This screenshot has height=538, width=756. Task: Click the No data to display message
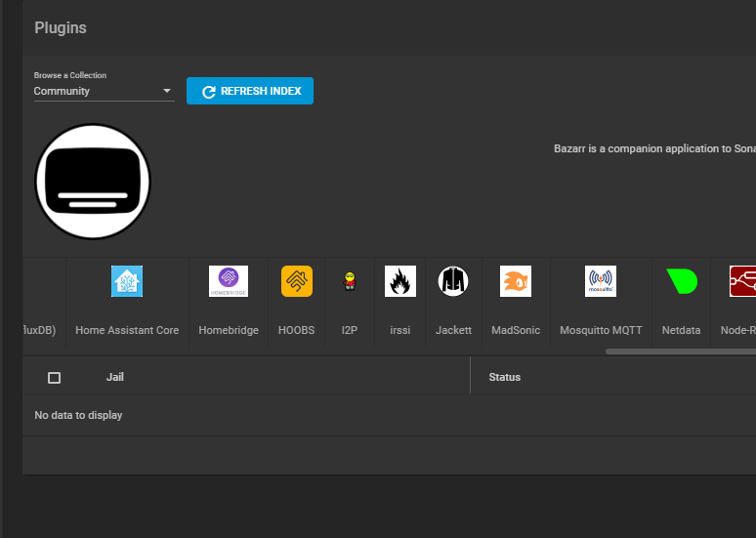(x=78, y=415)
